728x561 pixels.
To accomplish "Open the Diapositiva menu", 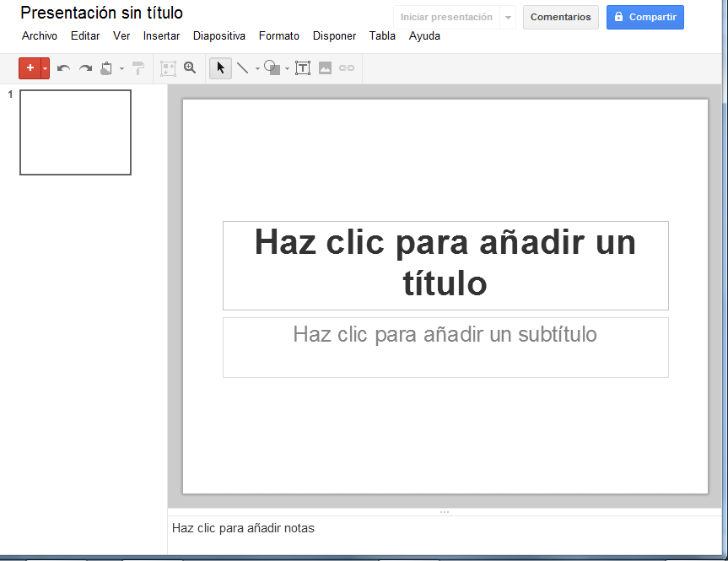I will coord(219,36).
